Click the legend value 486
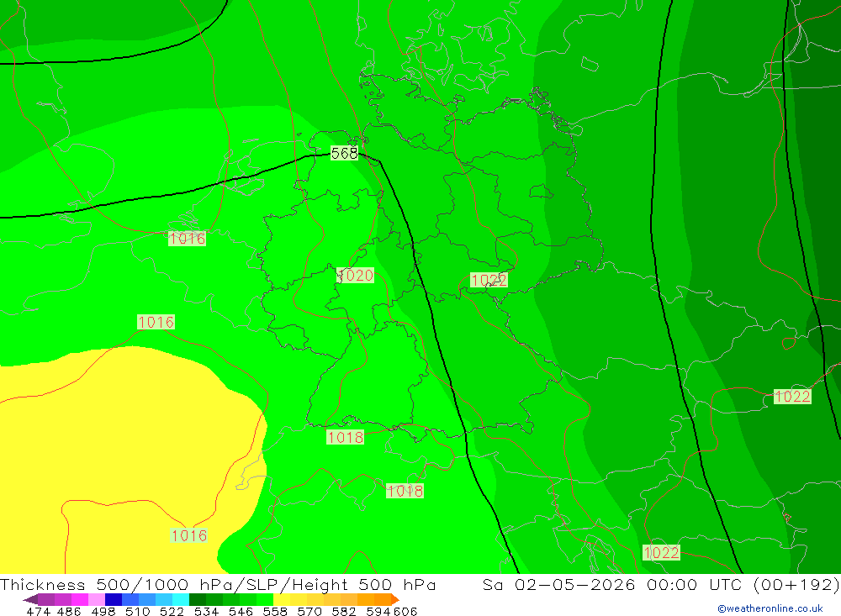This screenshot has height=616, width=841. pos(69,611)
